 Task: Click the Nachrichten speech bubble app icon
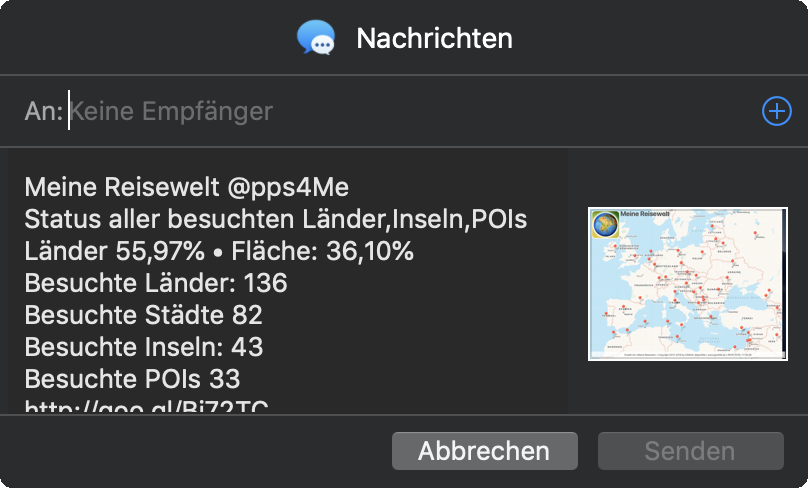click(x=316, y=38)
